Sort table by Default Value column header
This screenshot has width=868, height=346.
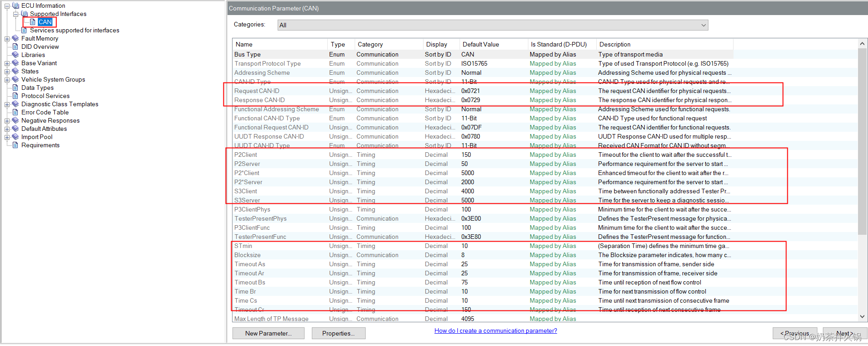(494, 44)
